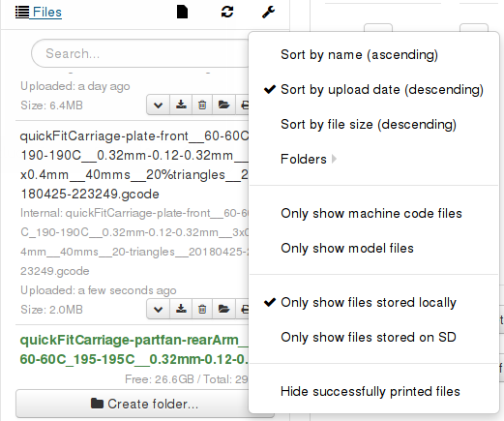Select quickFitCarriage-plate-front gcode file name
Viewport: 504px width, 421px height.
[134, 165]
